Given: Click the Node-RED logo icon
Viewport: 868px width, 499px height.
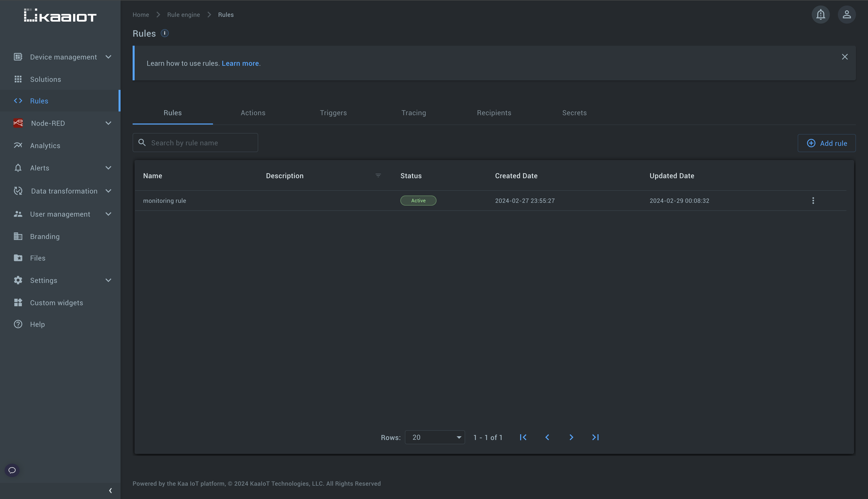Looking at the screenshot, I should click(x=18, y=123).
